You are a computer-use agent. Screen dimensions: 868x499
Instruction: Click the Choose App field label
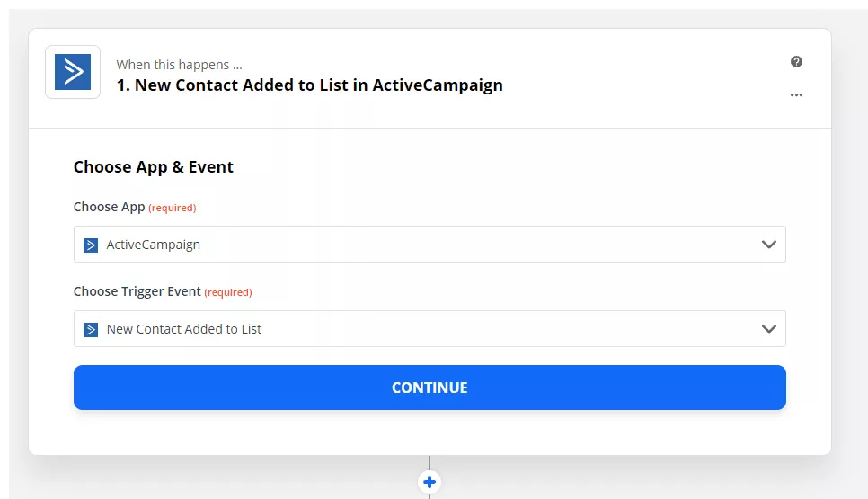109,207
